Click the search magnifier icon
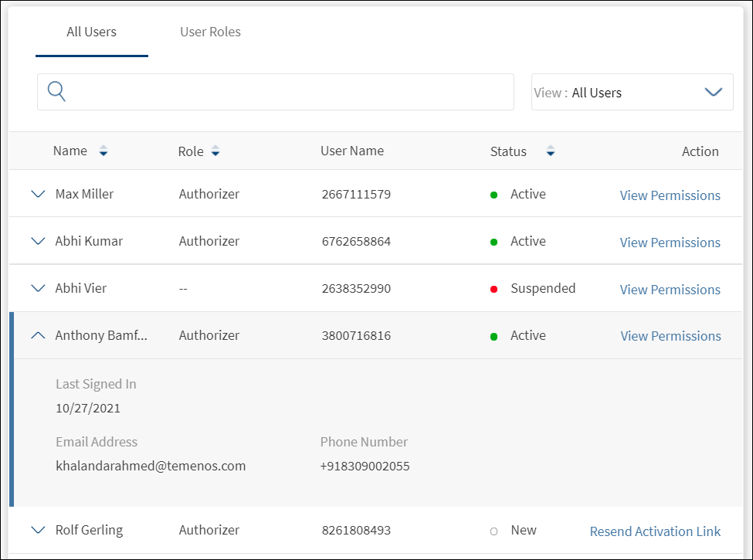753x560 pixels. coord(56,92)
